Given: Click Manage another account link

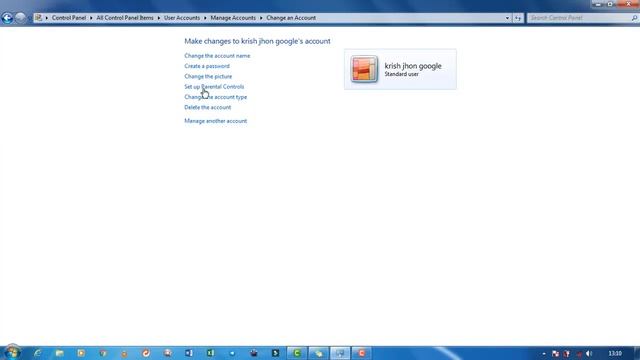Looking at the screenshot, I should pyautogui.click(x=216, y=121).
